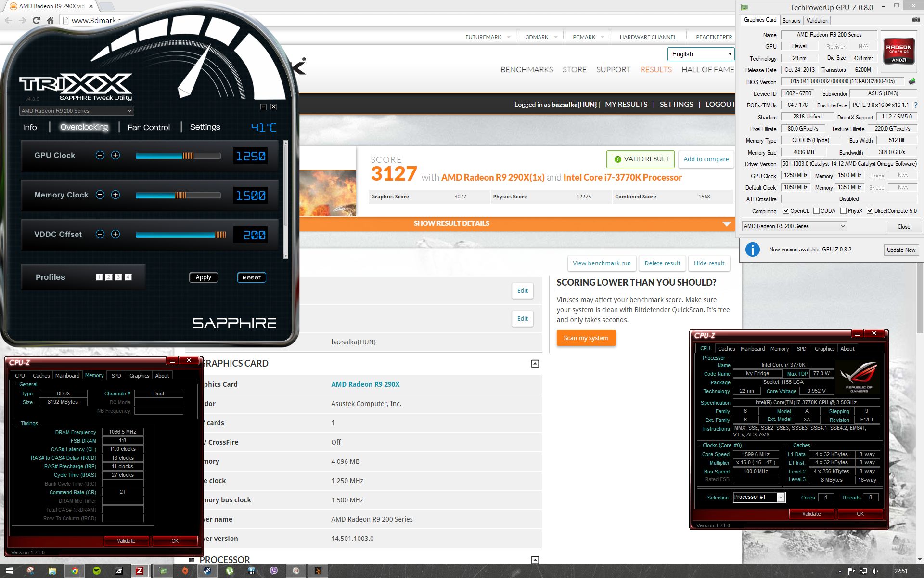Open GPU-Z card selector dropdown at bottom
The height and width of the screenshot is (578, 924).
pos(794,226)
